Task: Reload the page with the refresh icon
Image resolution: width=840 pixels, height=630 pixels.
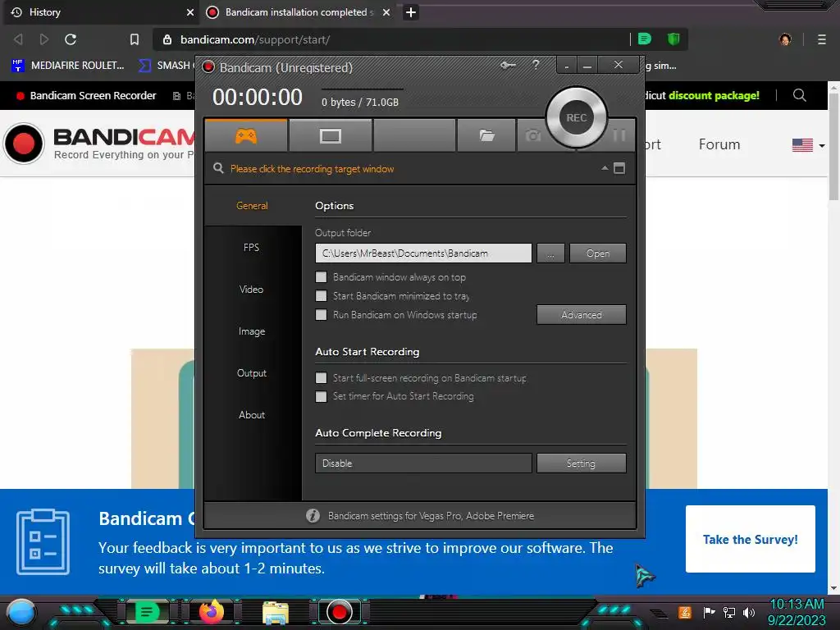Action: (x=71, y=39)
